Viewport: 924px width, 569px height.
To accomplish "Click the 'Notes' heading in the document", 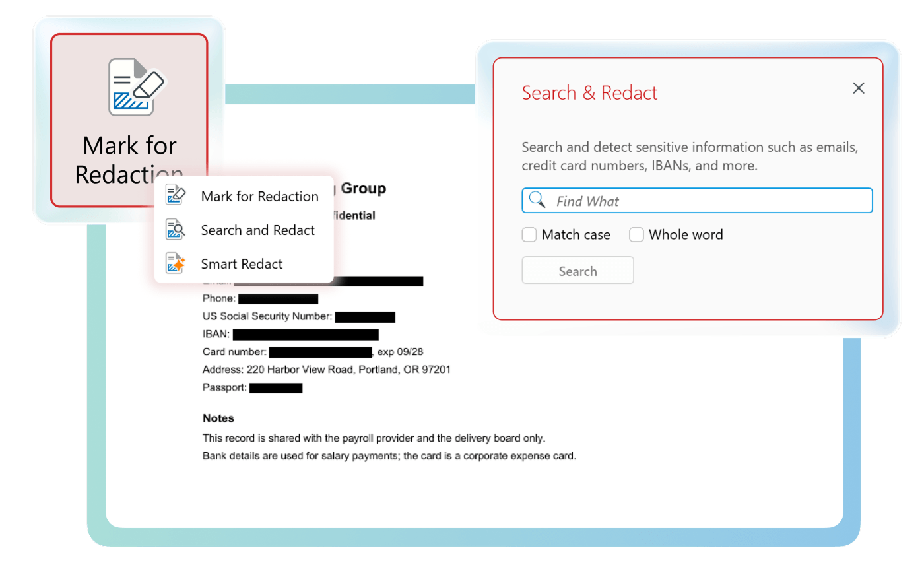I will click(x=218, y=418).
